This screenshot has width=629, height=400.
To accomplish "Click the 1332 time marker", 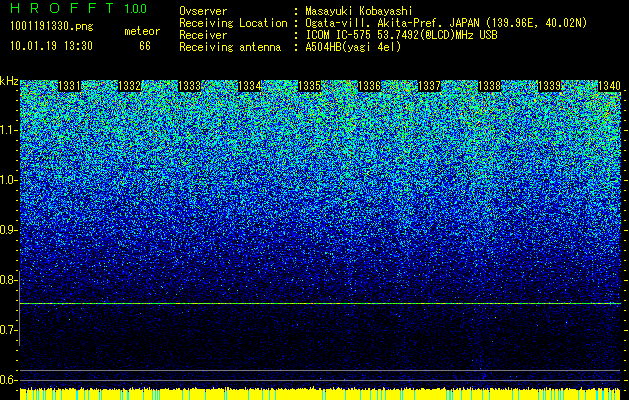I will coord(130,86).
